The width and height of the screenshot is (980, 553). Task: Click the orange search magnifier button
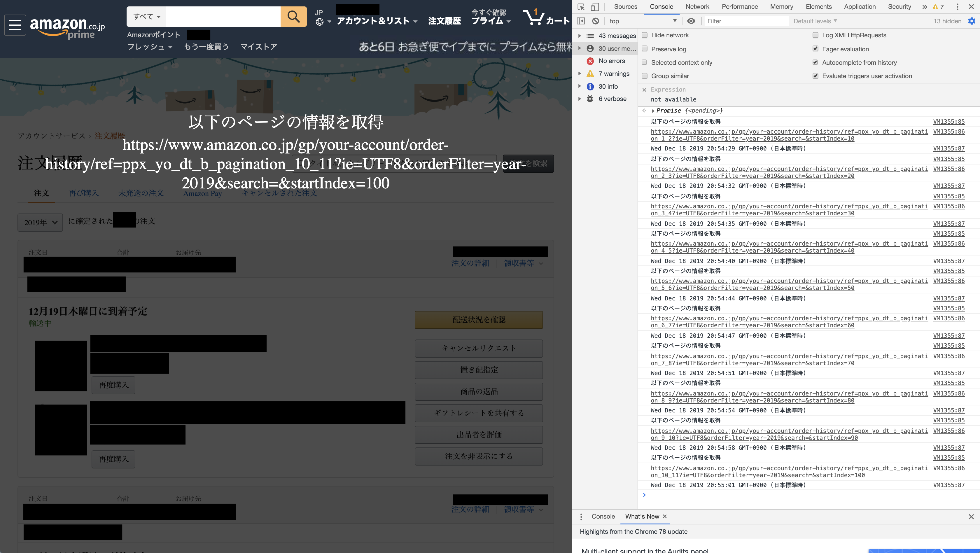pyautogui.click(x=293, y=16)
